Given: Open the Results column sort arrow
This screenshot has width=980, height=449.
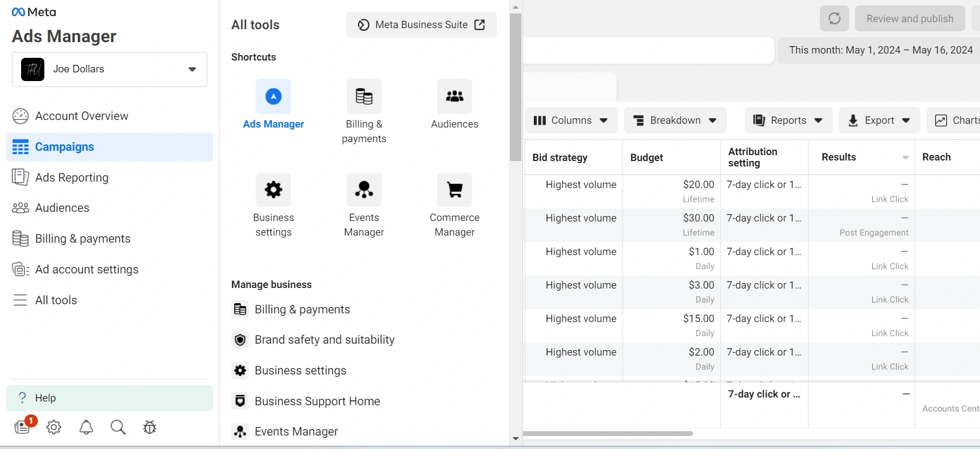Looking at the screenshot, I should click(905, 158).
